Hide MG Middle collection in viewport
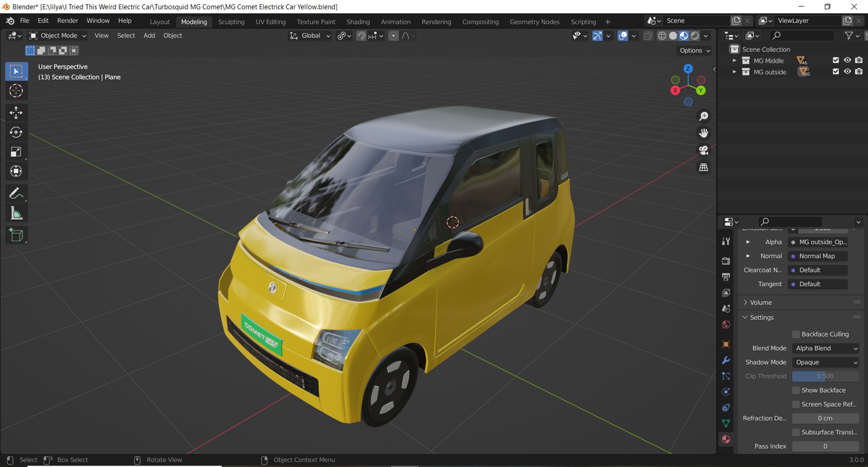Screen dimensions: 868x467 click(847, 61)
